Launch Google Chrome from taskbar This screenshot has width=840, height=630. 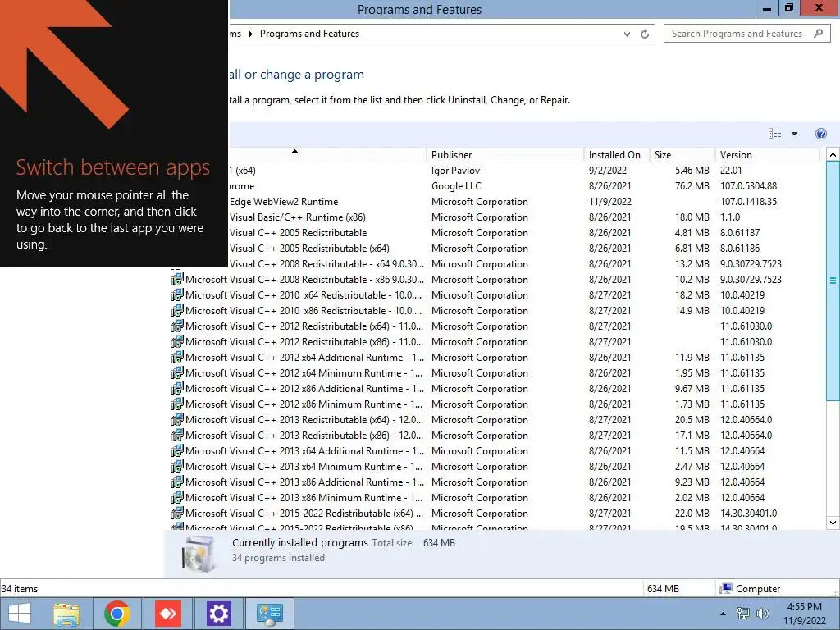pos(116,614)
